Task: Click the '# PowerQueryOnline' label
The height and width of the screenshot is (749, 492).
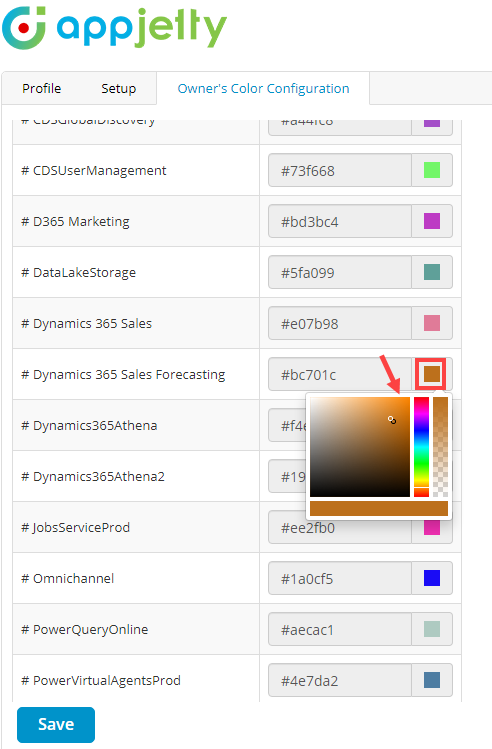Action: [x=85, y=630]
